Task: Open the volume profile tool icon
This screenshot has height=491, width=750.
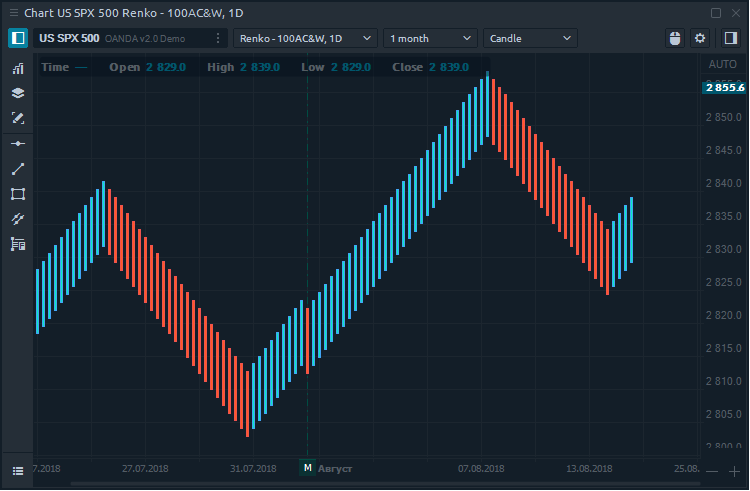Action: [18, 244]
